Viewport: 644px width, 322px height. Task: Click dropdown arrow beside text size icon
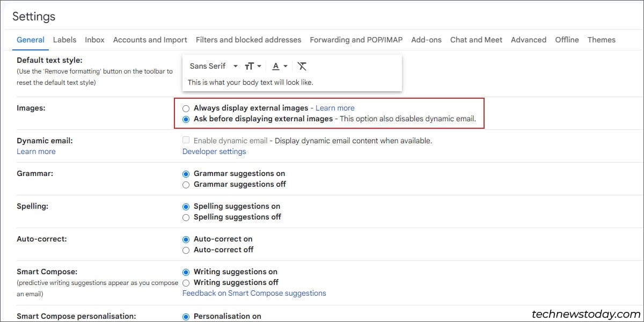pos(260,66)
